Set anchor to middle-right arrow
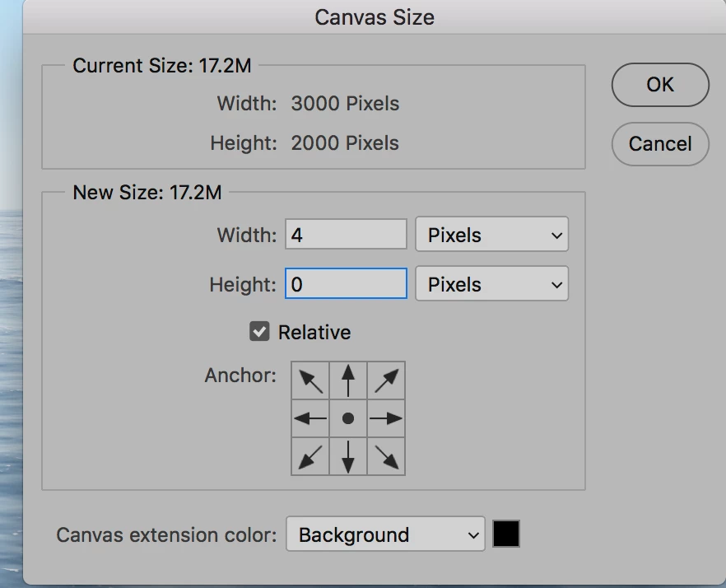The height and width of the screenshot is (588, 726). [x=386, y=418]
